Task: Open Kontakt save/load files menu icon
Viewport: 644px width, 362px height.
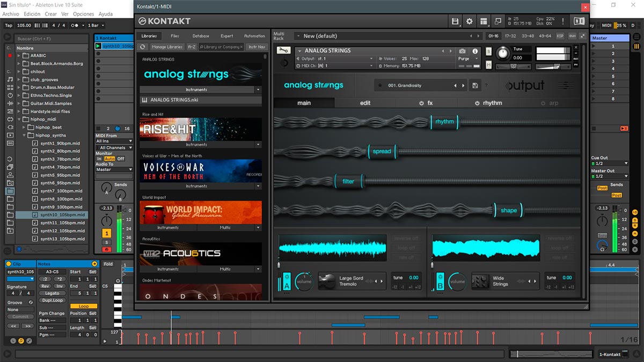Action: coord(456,21)
